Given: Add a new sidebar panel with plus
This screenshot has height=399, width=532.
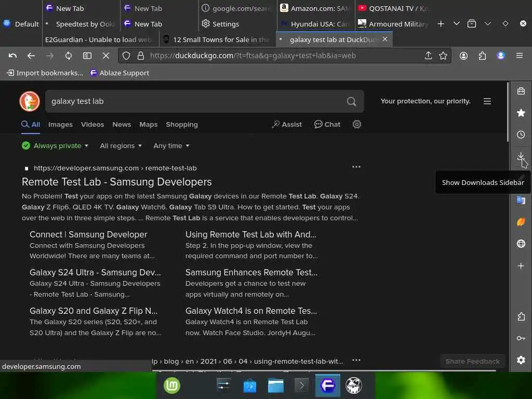Looking at the screenshot, I should coord(521,265).
